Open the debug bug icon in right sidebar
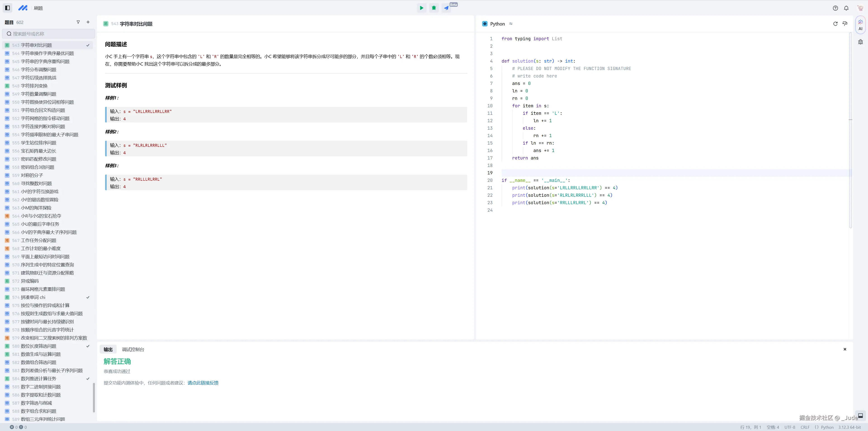This screenshot has height=431, width=868. tap(860, 42)
